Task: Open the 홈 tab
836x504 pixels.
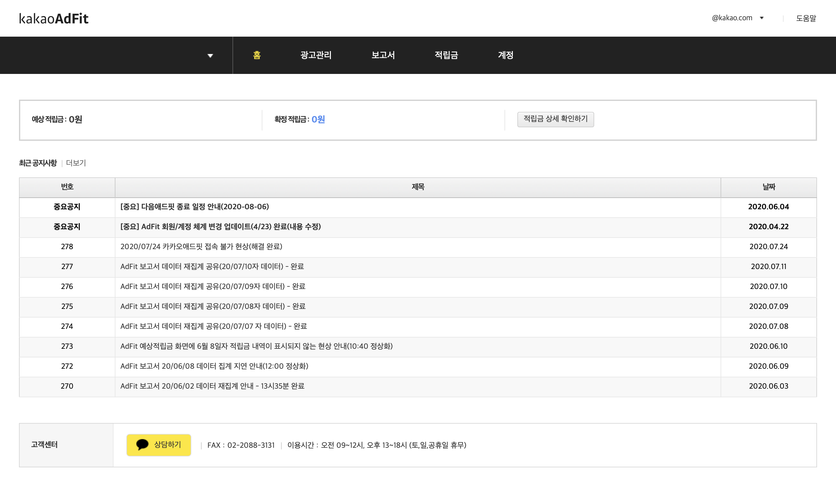Action: pos(257,55)
